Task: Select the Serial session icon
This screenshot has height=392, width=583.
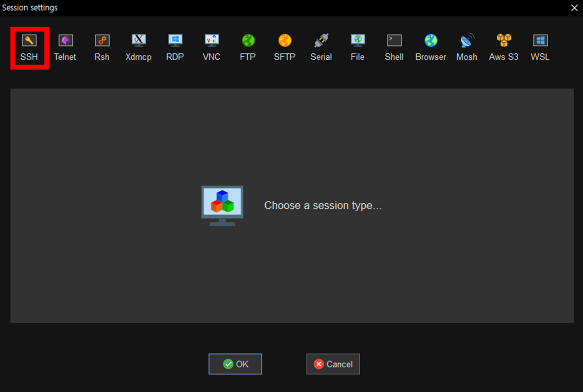Action: (321, 48)
